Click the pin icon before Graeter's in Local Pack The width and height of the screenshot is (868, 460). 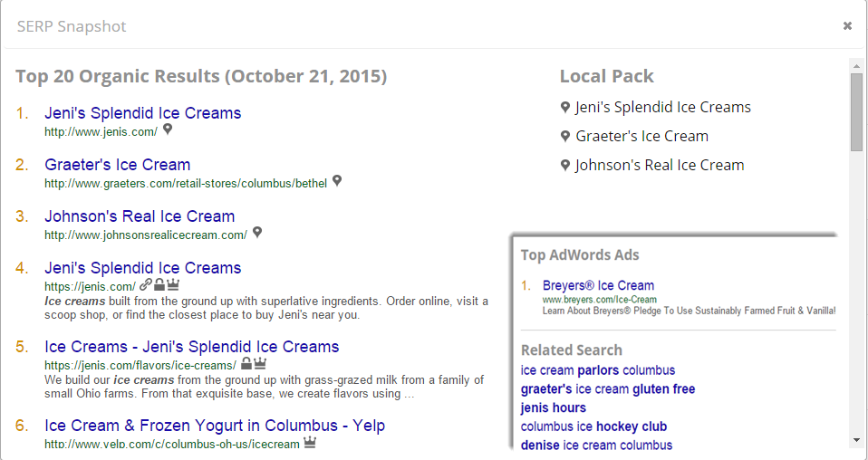pyautogui.click(x=565, y=137)
